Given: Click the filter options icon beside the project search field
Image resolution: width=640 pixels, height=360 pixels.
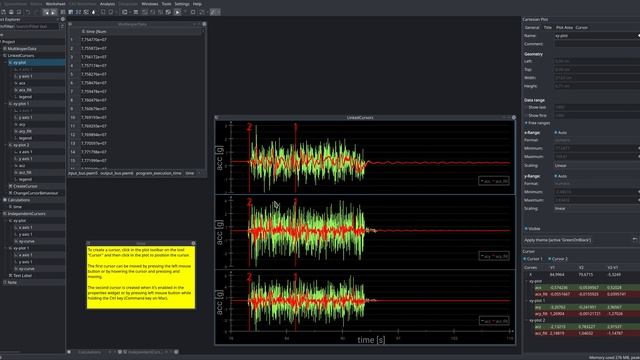Looking at the screenshot, I should [62, 27].
